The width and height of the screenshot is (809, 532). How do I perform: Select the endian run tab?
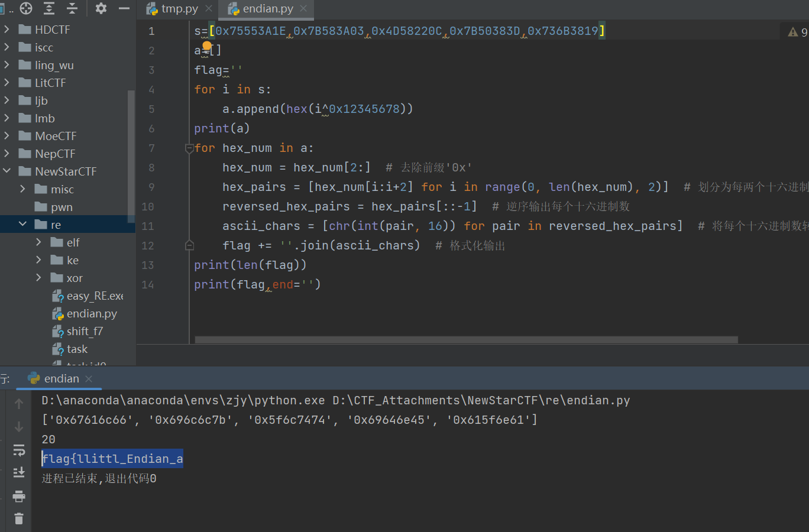click(61, 379)
